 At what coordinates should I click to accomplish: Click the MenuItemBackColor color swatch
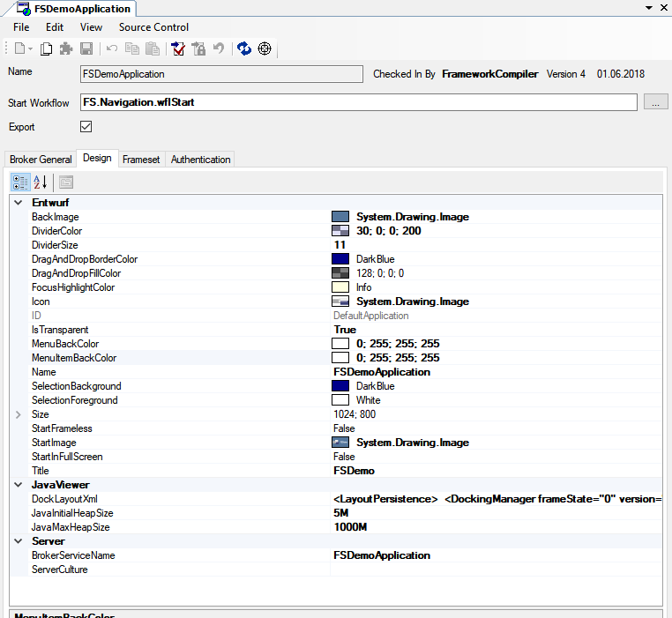[340, 358]
